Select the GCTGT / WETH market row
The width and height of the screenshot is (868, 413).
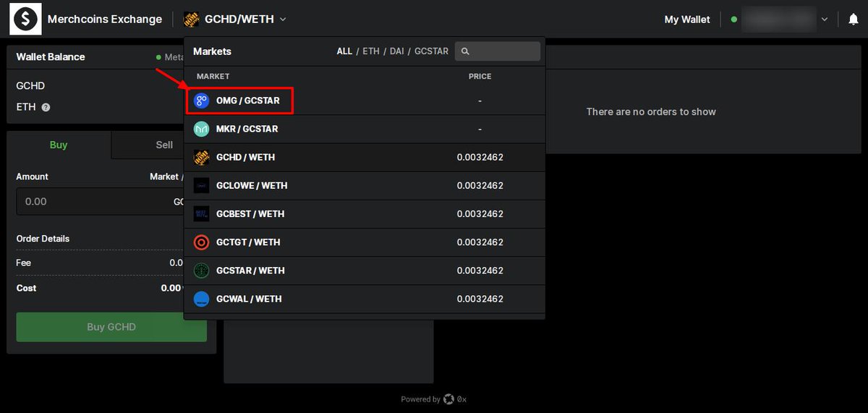point(365,242)
